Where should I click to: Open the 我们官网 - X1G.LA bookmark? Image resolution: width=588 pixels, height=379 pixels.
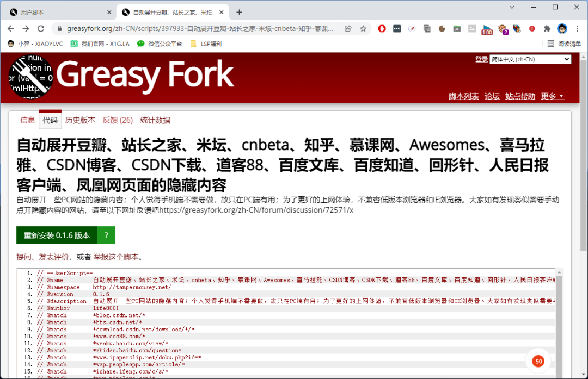point(100,44)
